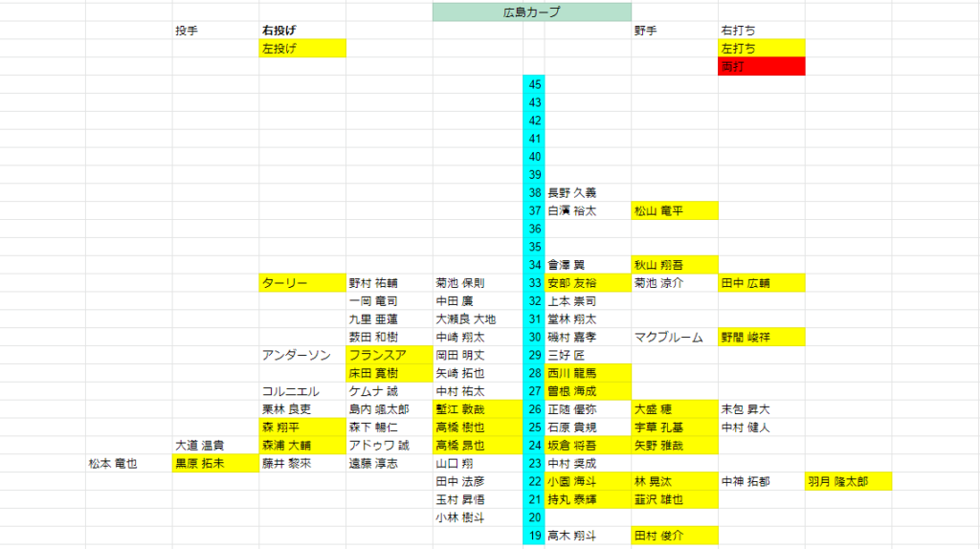Screen dimensions: 980x549
Task: Select the 菊池 保則 cell
Action: [x=478, y=283]
